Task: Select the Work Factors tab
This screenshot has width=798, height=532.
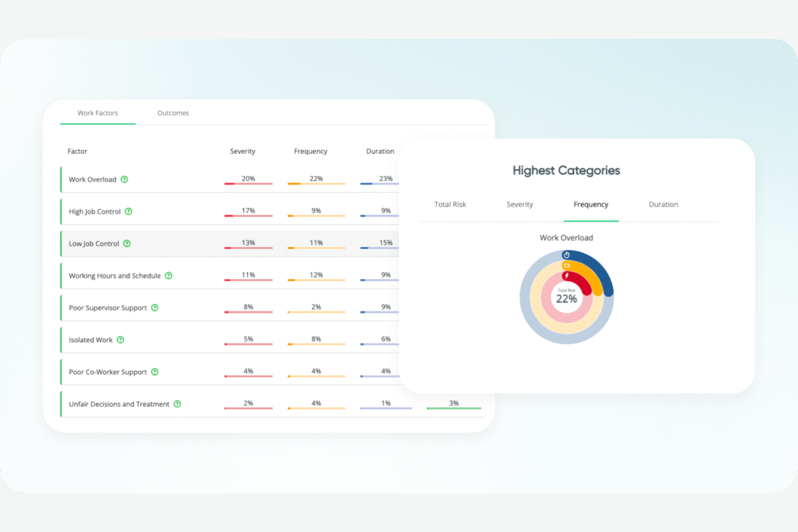Action: click(x=98, y=113)
